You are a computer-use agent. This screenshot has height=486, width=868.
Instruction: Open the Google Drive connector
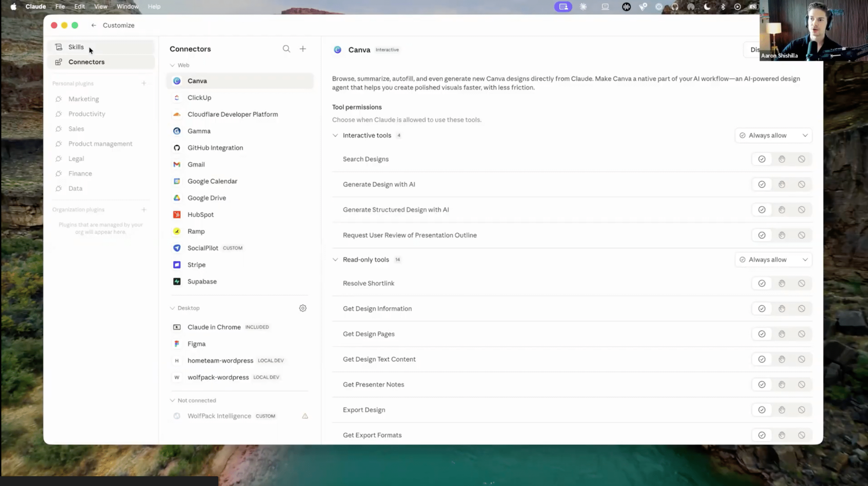point(240,198)
